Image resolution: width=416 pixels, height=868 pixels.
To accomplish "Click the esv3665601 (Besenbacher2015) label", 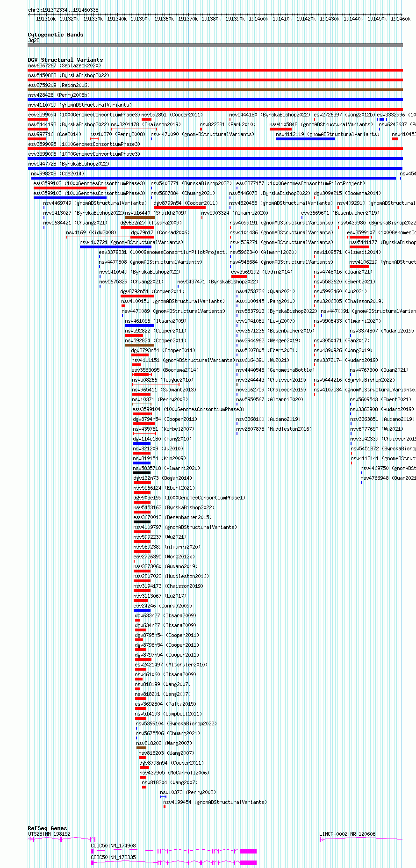I will point(341,213).
